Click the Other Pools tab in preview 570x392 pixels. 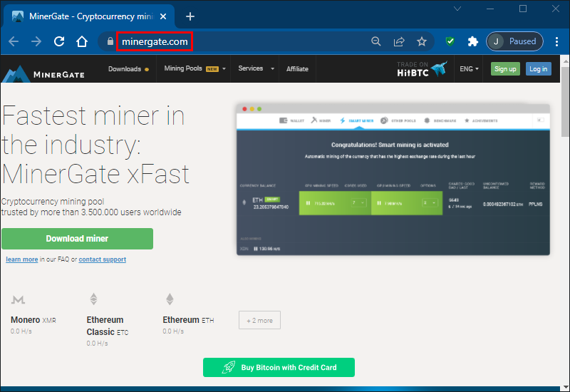(398, 120)
